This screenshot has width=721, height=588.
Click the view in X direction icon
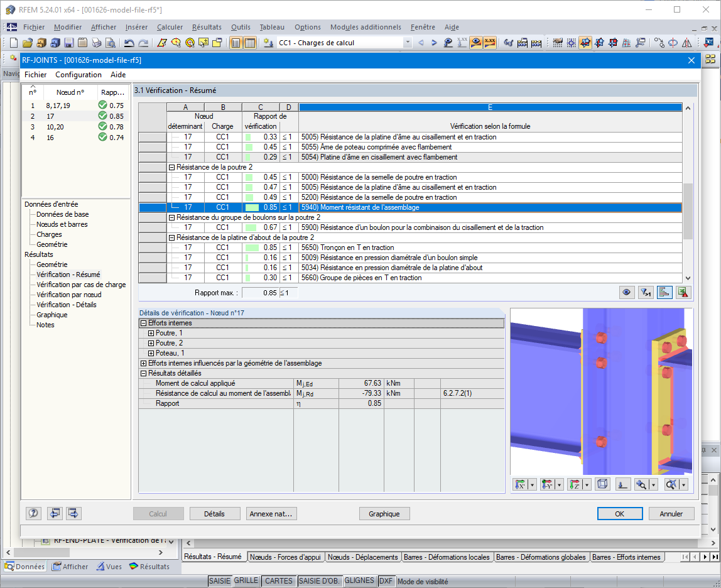click(x=520, y=484)
